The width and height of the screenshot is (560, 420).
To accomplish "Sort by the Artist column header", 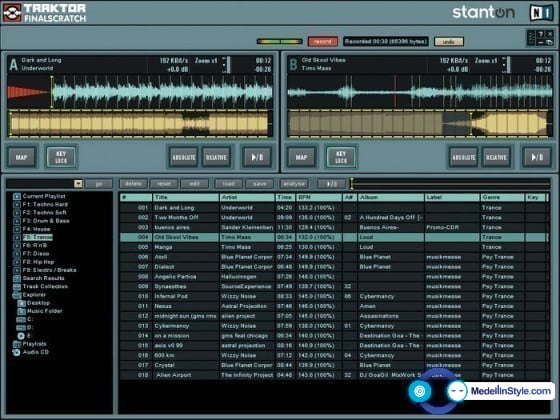I will pos(247,198).
